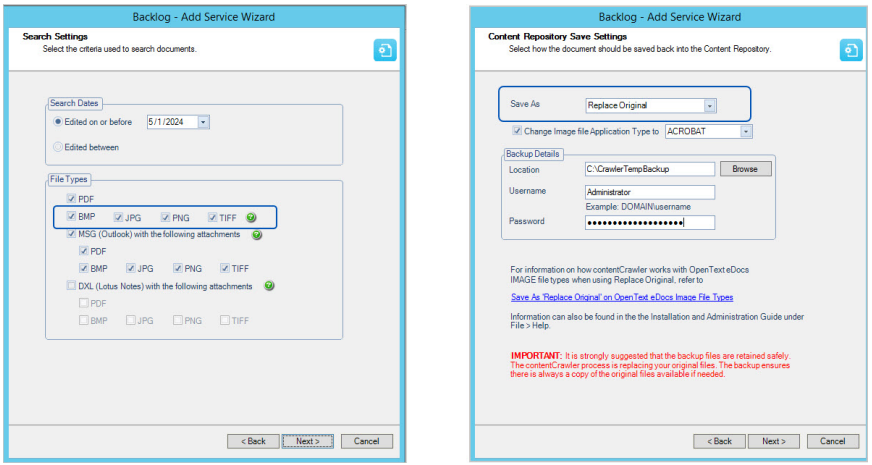Uncheck MSG (Outlook) with the following attachments

(x=71, y=234)
